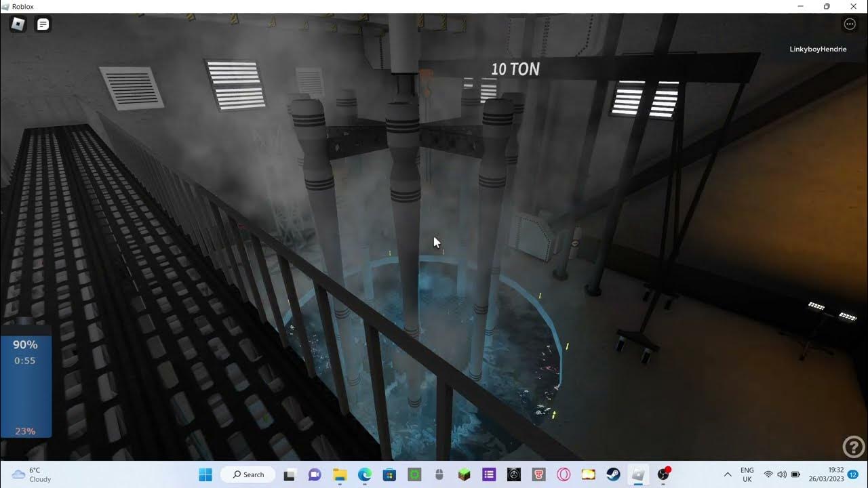
Task: Open the weather widget showing 6°C Cloudy
Action: tap(32, 474)
